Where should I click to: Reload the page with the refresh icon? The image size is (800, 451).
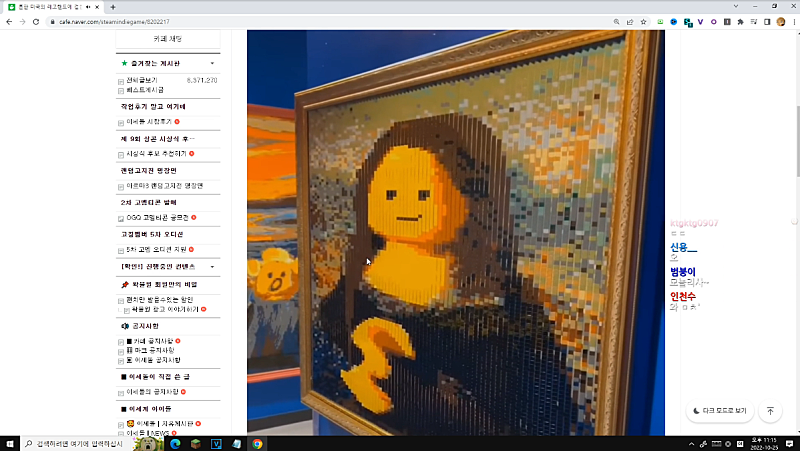36,22
